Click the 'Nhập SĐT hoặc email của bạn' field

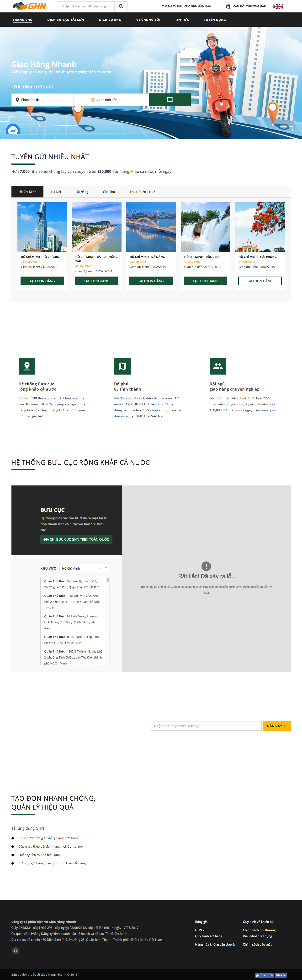pos(206,725)
